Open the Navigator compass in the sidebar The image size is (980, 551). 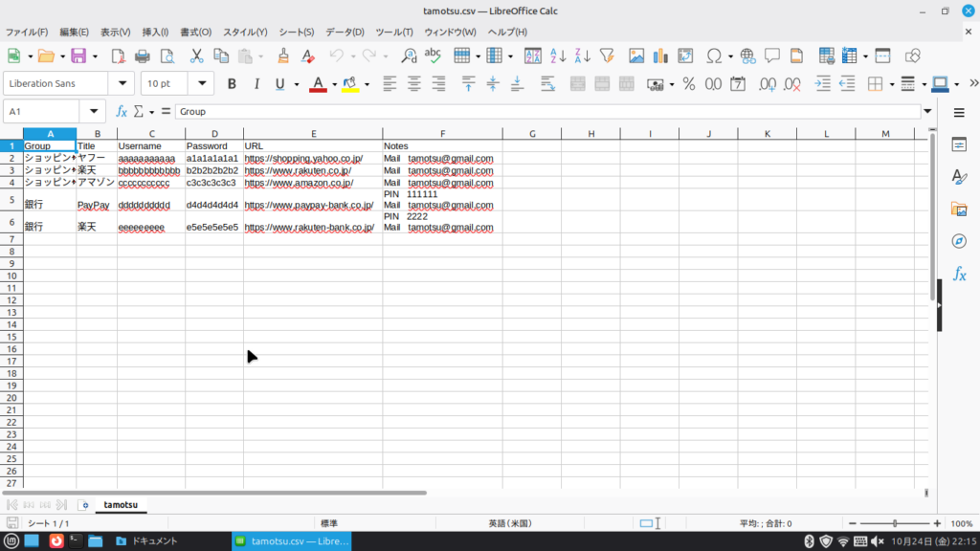pyautogui.click(x=959, y=240)
